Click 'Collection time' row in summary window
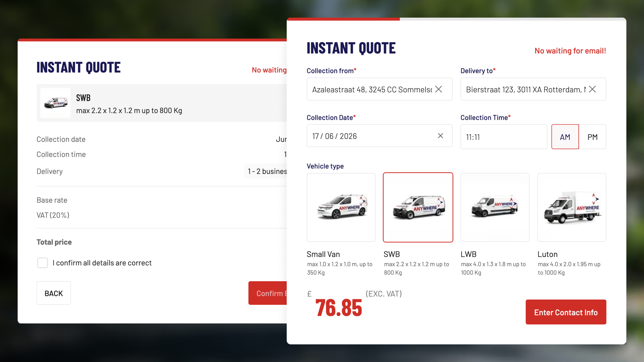The image size is (644, 362). pyautogui.click(x=162, y=154)
